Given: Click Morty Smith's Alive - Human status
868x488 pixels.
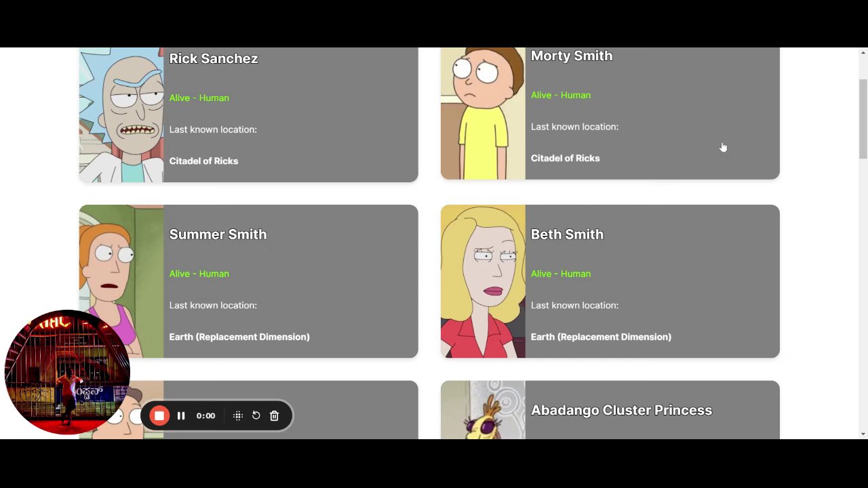Looking at the screenshot, I should coord(561,95).
